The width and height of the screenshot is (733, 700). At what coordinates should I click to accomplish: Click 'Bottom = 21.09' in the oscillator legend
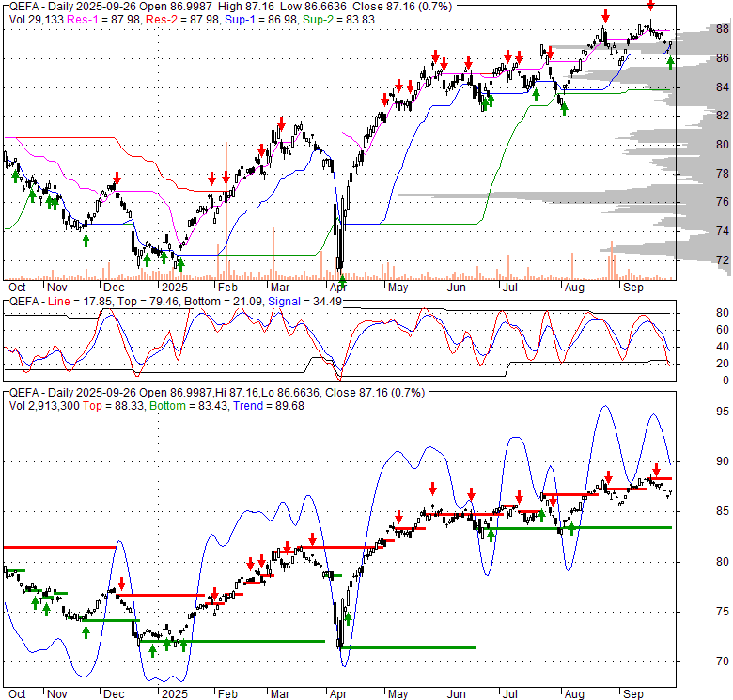[224, 302]
